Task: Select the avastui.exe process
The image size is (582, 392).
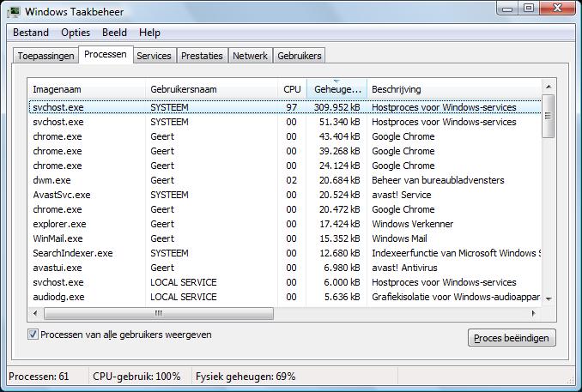Action: (x=285, y=268)
